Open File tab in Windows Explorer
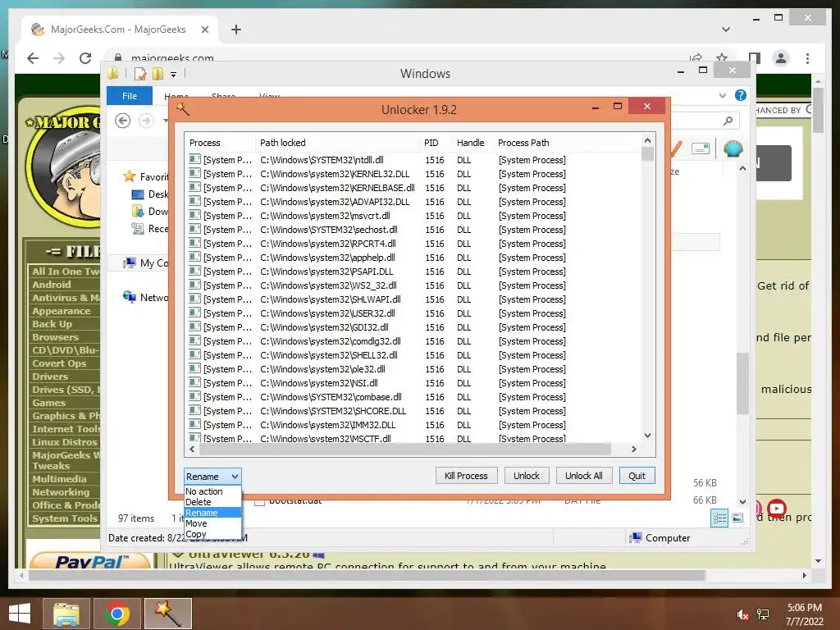Image resolution: width=840 pixels, height=630 pixels. coord(130,96)
